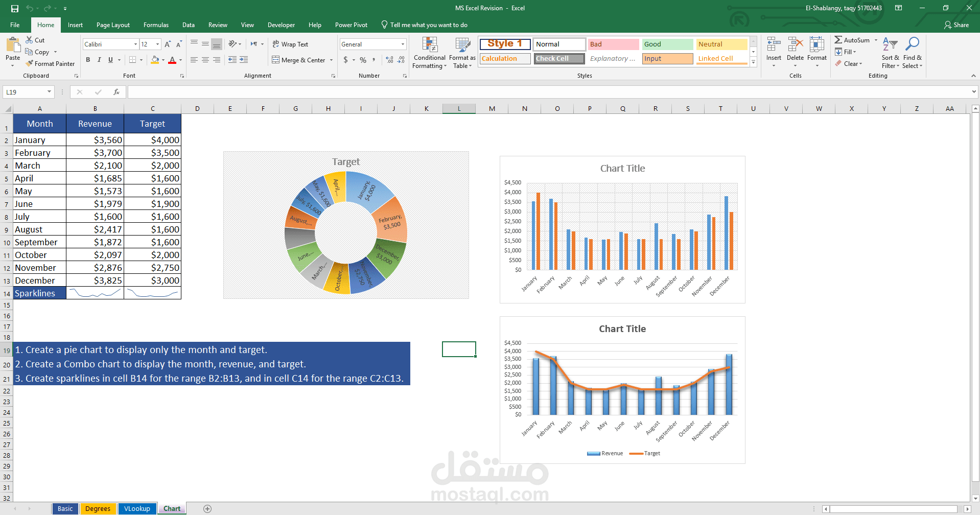Open the General number format dropdown
980x515 pixels.
tap(403, 44)
